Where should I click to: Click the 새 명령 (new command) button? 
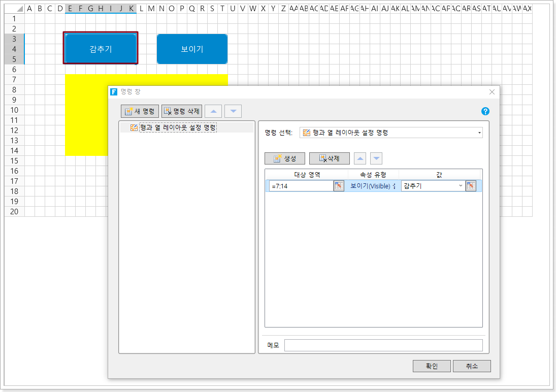140,111
